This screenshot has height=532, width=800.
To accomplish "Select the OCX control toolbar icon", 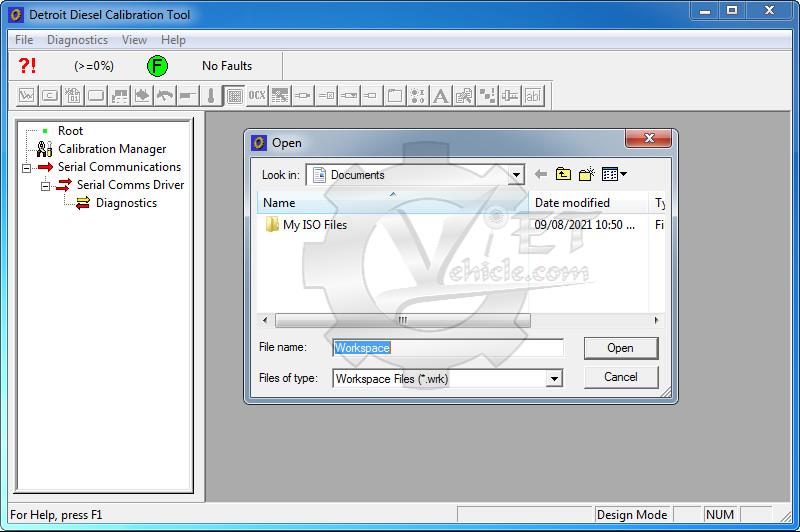I will (x=257, y=96).
